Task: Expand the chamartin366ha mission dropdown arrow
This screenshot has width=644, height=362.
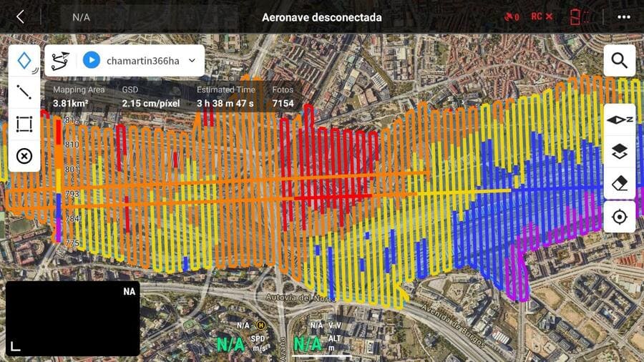Action: [192, 60]
